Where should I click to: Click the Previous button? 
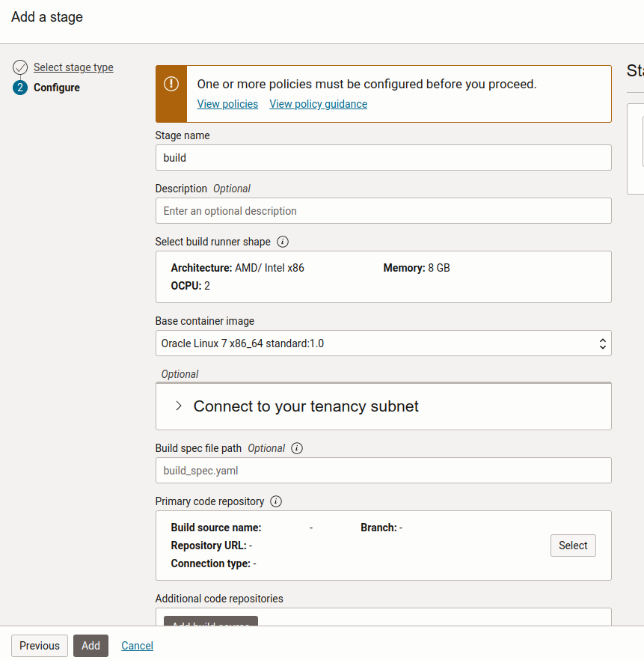coord(39,645)
